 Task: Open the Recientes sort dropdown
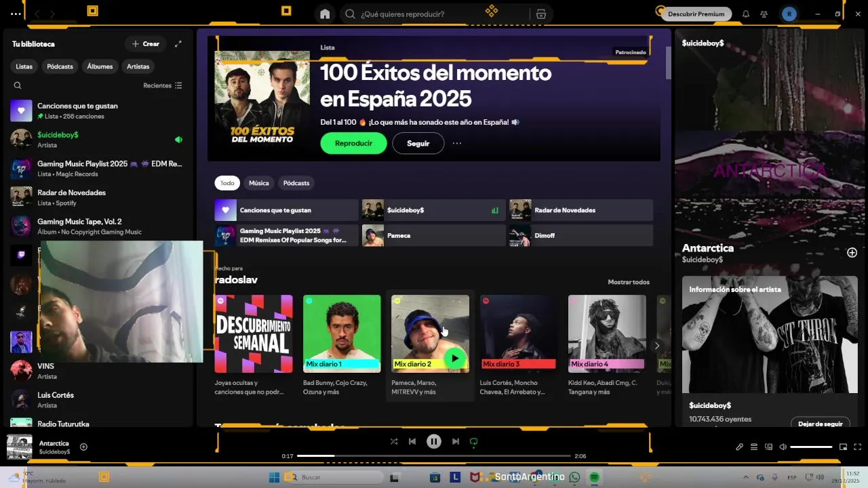pos(163,85)
